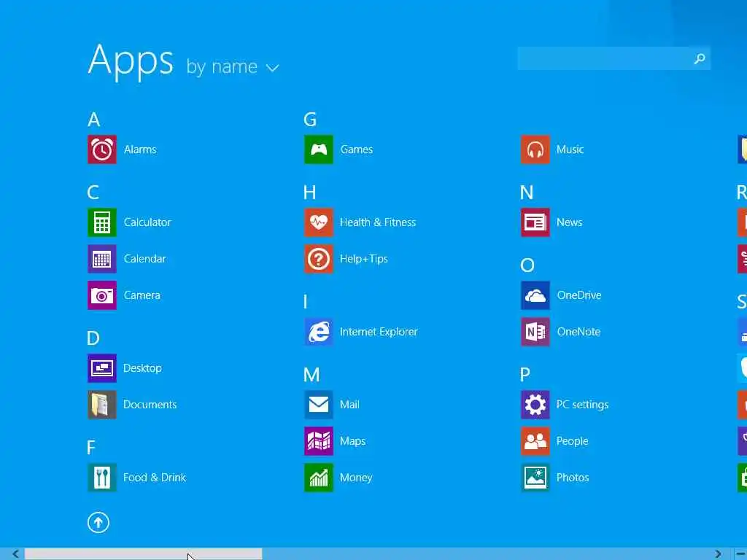Open the PC settings gear icon
Image resolution: width=747 pixels, height=560 pixels.
click(535, 405)
